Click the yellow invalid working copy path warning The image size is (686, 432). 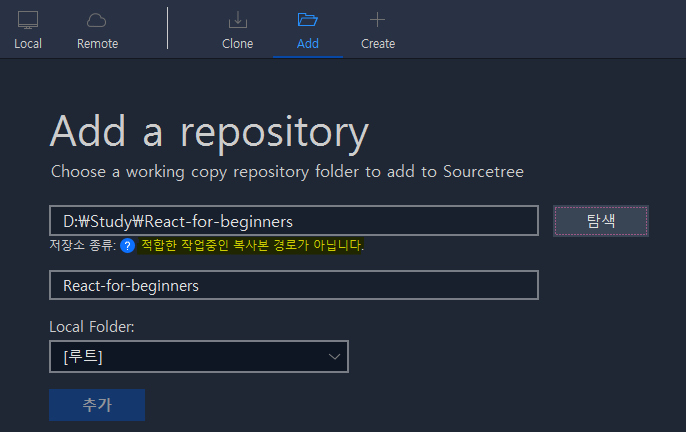(x=251, y=245)
